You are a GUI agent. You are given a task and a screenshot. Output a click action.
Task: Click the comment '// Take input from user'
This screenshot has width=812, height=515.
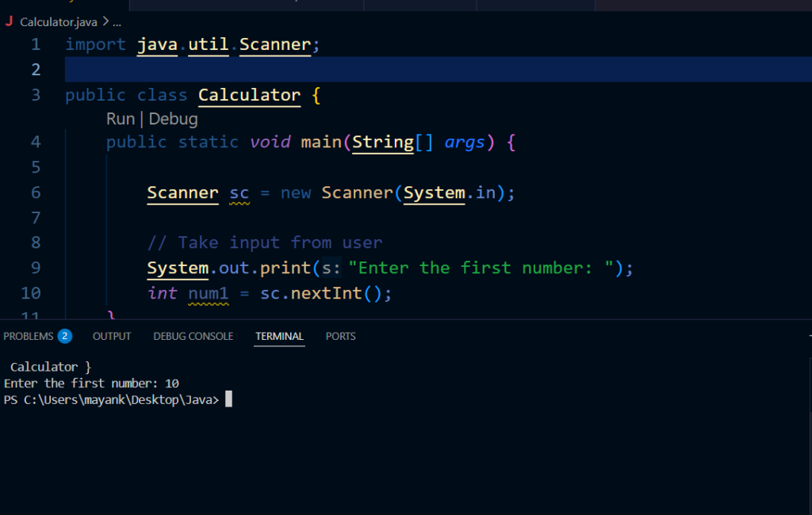(x=265, y=242)
